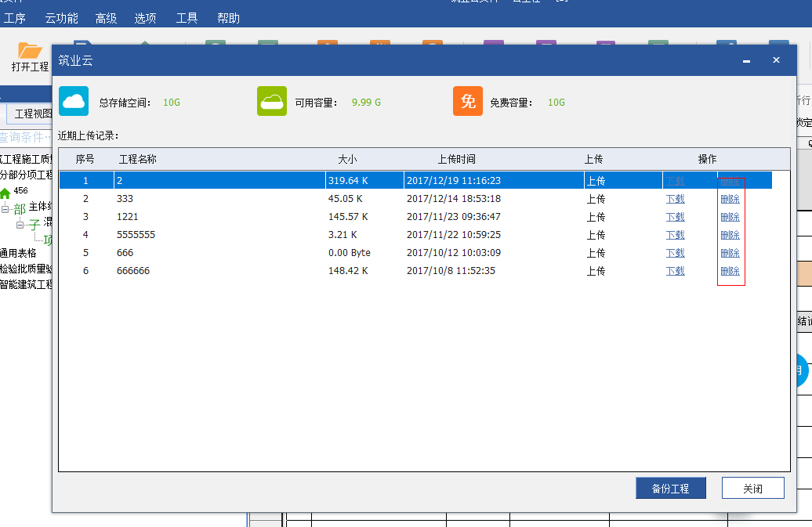Switch to the 工程视图 tab
Image resolution: width=812 pixels, height=527 pixels.
pyautogui.click(x=33, y=114)
